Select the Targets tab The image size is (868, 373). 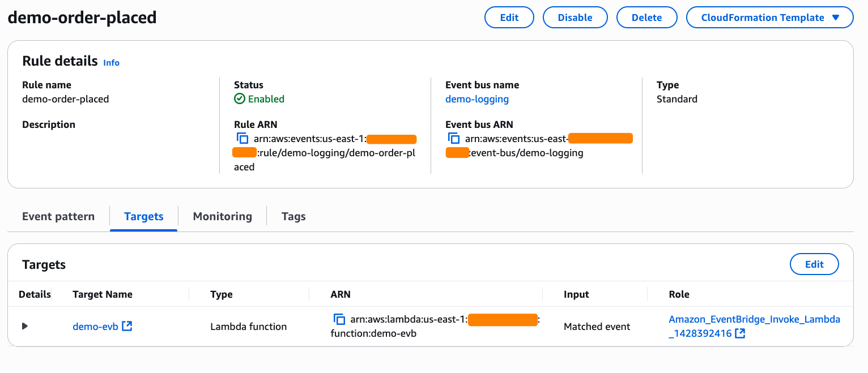pyautogui.click(x=144, y=216)
